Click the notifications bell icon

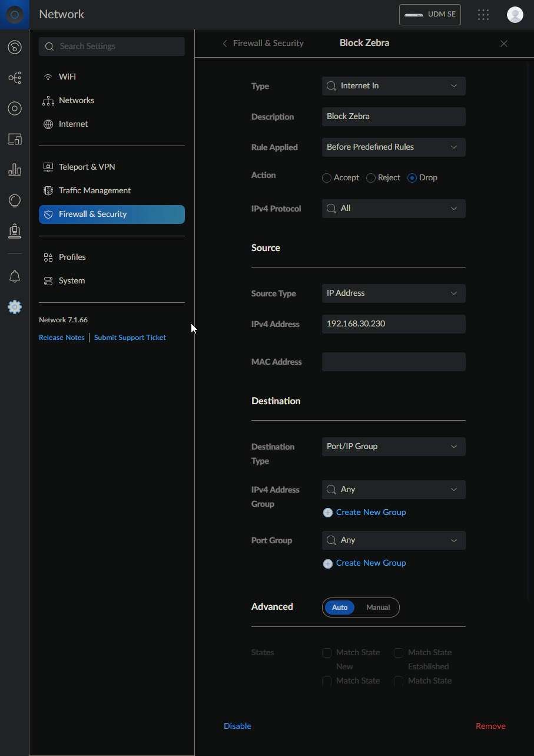coord(15,276)
